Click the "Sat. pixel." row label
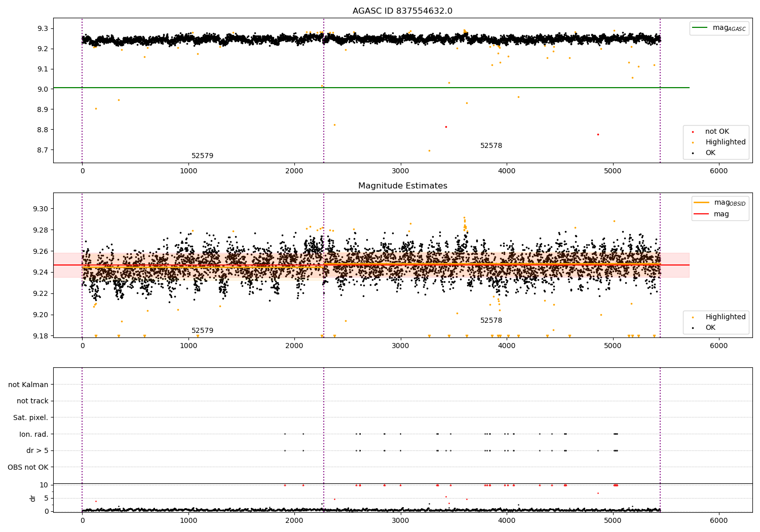 coord(31,417)
